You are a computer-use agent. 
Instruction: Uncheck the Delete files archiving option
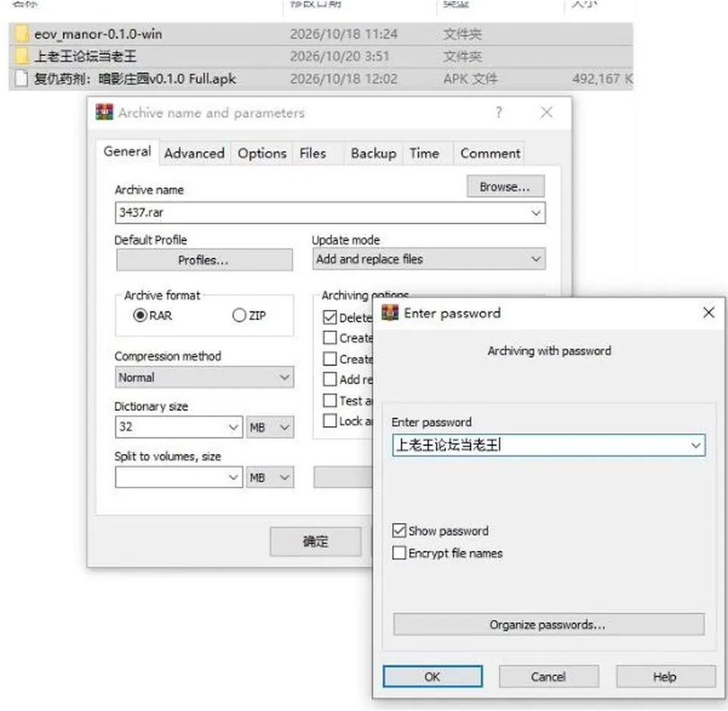point(330,318)
